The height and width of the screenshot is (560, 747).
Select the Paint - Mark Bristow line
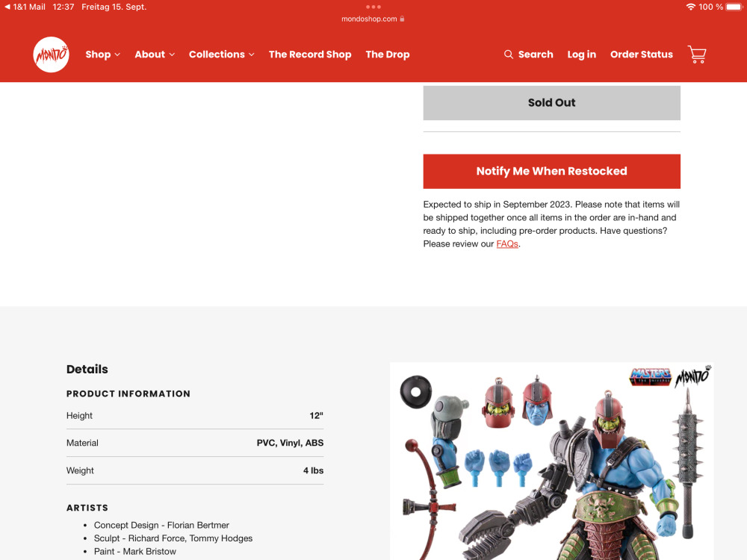pyautogui.click(x=134, y=552)
